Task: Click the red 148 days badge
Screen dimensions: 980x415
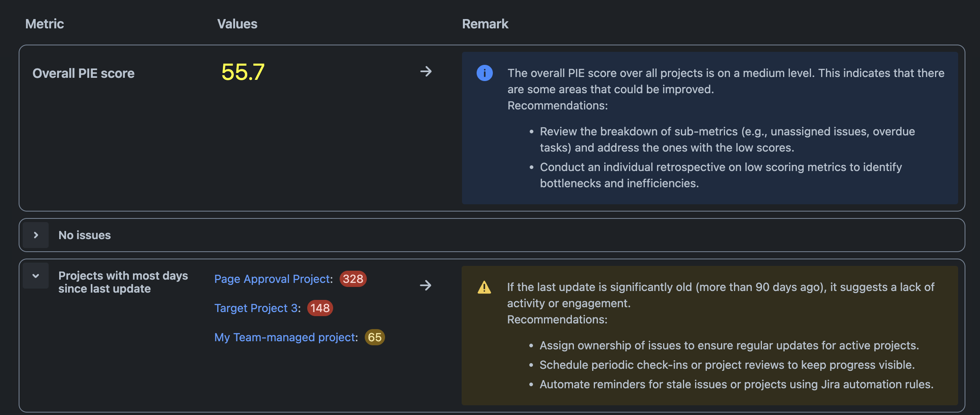Action: 320,308
